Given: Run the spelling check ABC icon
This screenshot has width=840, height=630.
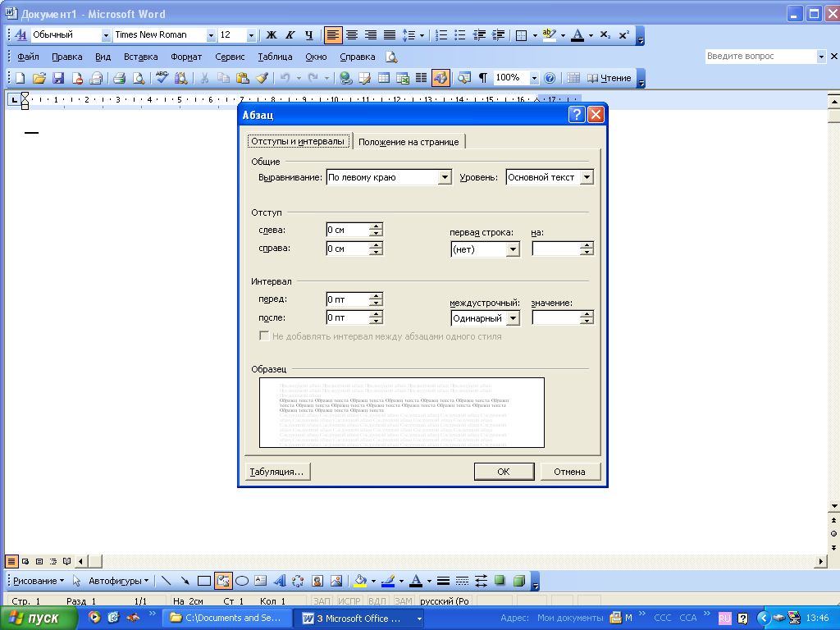Looking at the screenshot, I should [162, 78].
